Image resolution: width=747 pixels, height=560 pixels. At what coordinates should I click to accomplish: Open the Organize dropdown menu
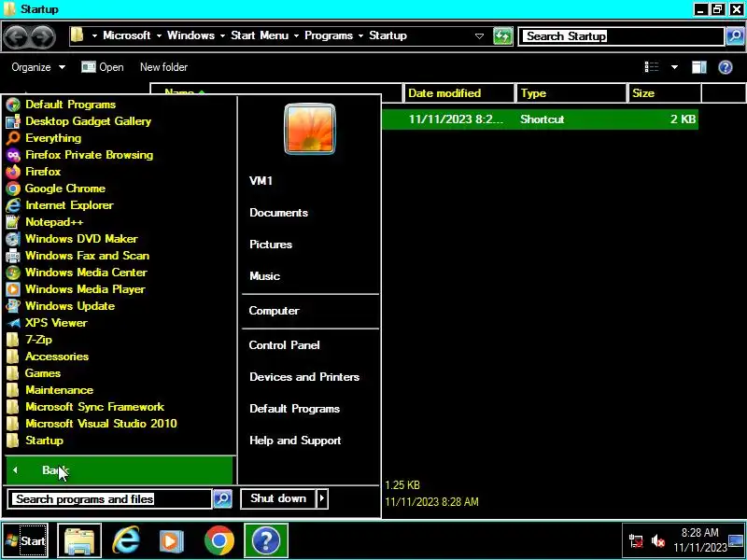click(x=38, y=67)
